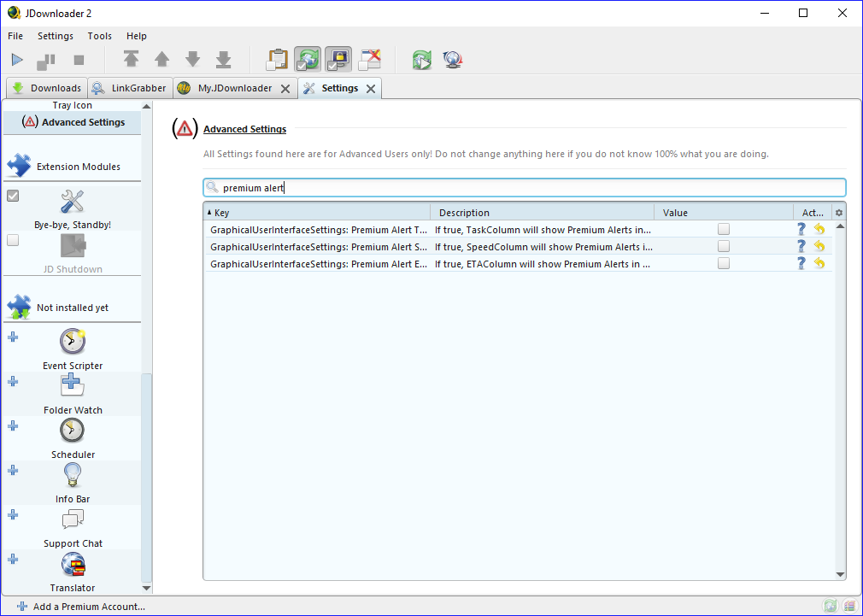
Task: Move selection down arrow icon
Action: (192, 59)
